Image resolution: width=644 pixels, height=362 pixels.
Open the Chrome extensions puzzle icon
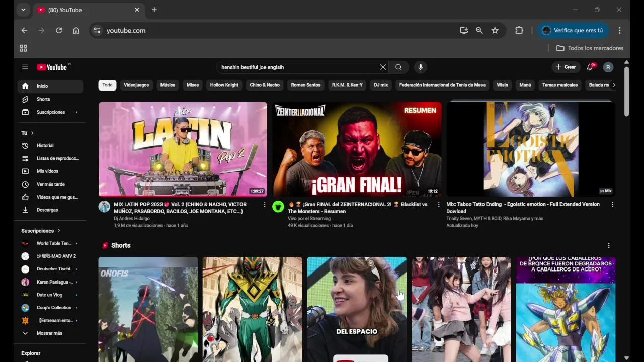pyautogui.click(x=519, y=30)
